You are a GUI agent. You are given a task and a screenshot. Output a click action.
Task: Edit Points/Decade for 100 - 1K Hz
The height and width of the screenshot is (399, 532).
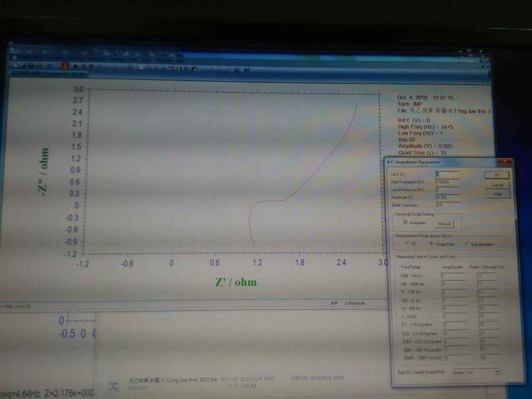click(x=488, y=300)
